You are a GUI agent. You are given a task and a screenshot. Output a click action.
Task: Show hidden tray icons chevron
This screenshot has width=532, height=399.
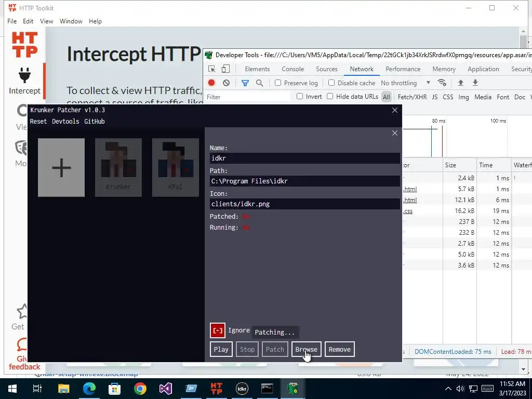pyautogui.click(x=448, y=389)
